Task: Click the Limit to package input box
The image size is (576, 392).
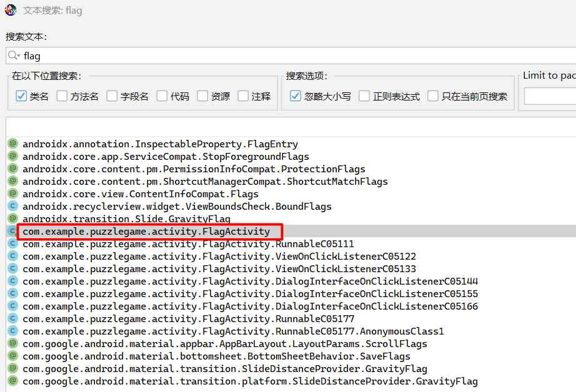Action: tap(550, 96)
